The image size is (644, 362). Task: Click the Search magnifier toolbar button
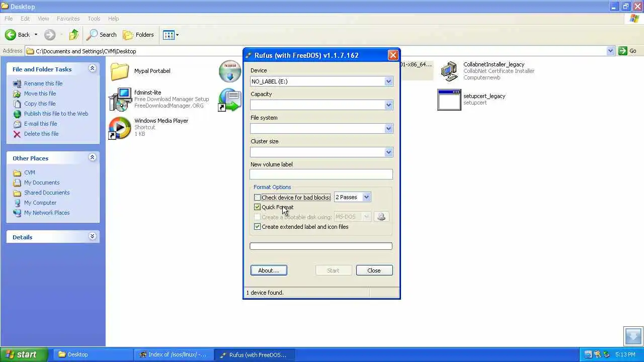tap(102, 35)
